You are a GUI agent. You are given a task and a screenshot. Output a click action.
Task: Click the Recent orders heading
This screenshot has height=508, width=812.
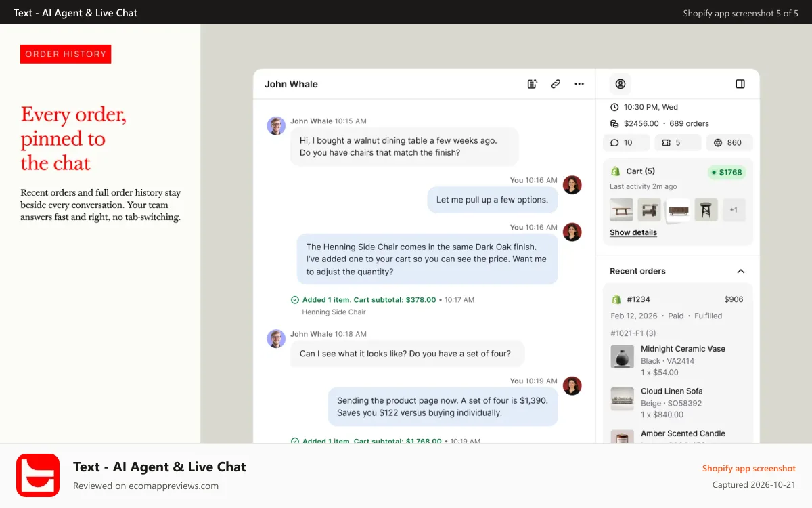[x=637, y=271]
